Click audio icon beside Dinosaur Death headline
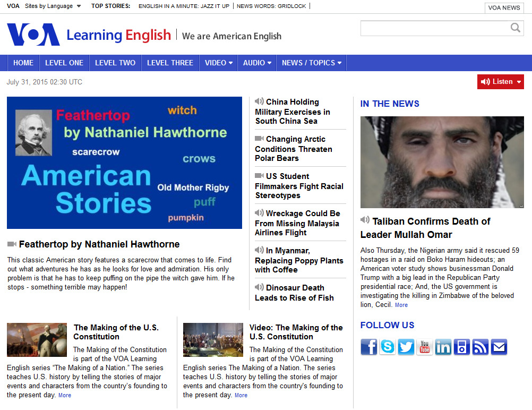The width and height of the screenshot is (532, 410). [259, 287]
